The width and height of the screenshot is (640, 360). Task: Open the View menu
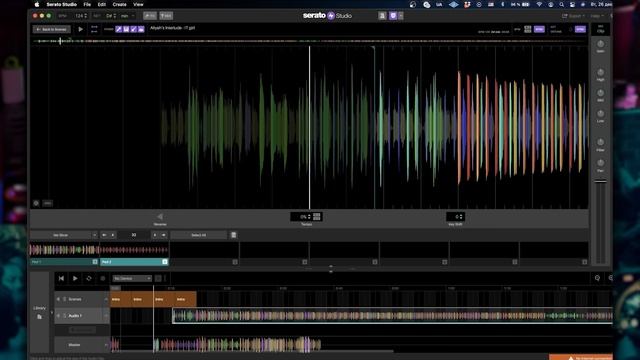(x=138, y=4)
